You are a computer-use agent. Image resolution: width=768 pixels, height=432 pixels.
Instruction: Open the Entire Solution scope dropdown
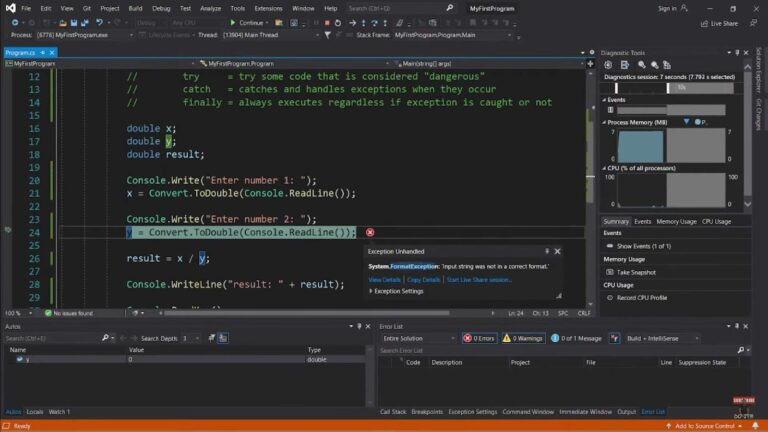(x=418, y=338)
